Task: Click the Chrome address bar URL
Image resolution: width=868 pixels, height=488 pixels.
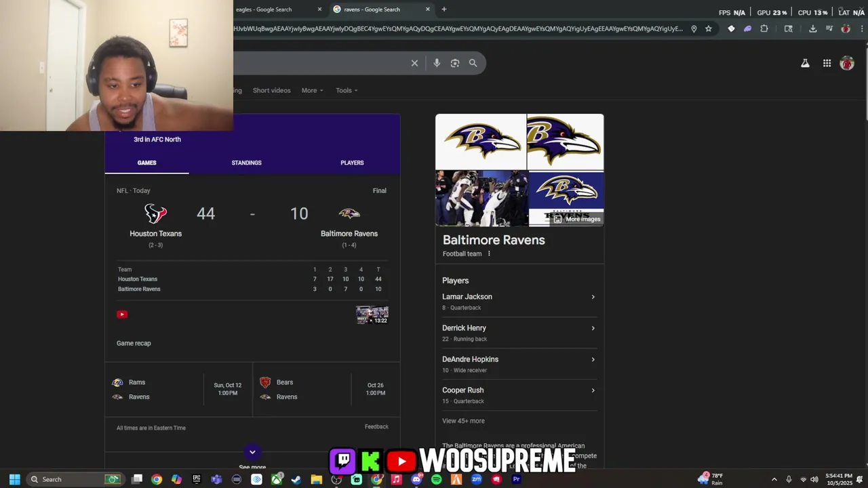Action: point(458,28)
